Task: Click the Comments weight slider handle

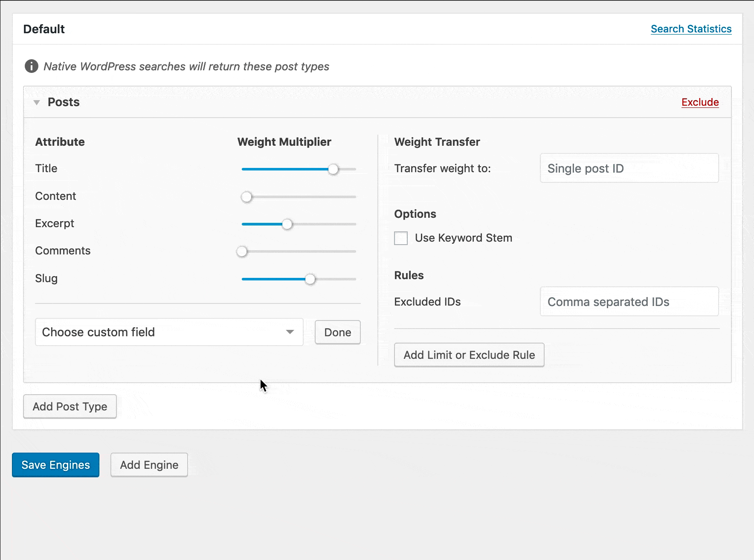Action: [x=242, y=251]
